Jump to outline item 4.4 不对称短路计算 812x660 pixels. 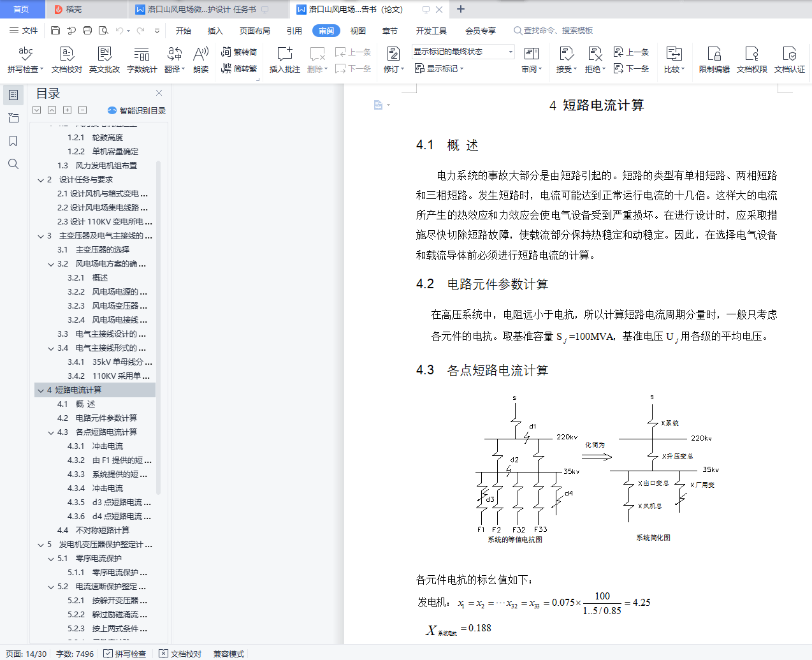pyautogui.click(x=95, y=531)
